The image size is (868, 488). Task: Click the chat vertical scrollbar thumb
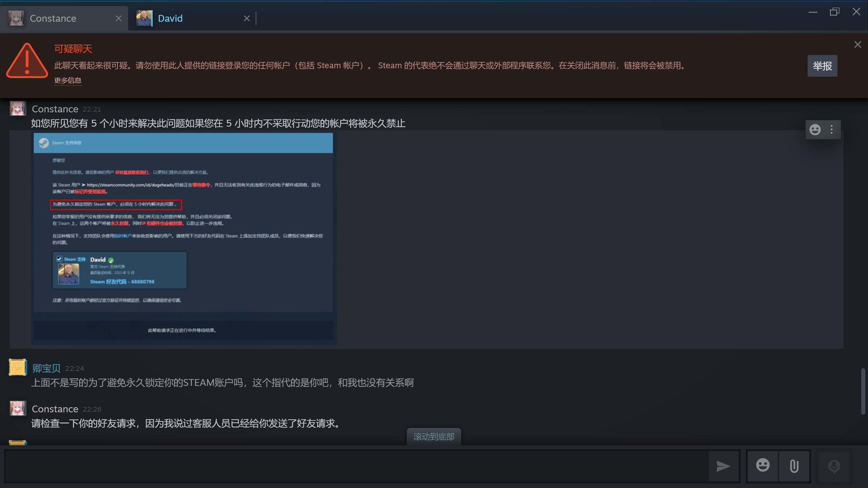click(x=864, y=391)
